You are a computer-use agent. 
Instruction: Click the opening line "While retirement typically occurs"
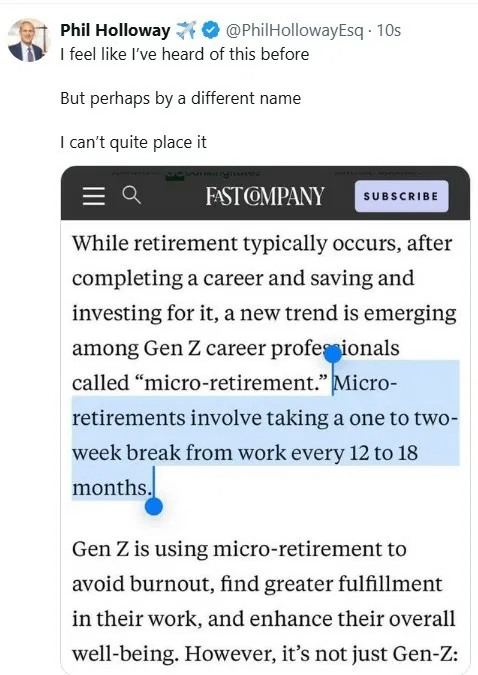262,244
